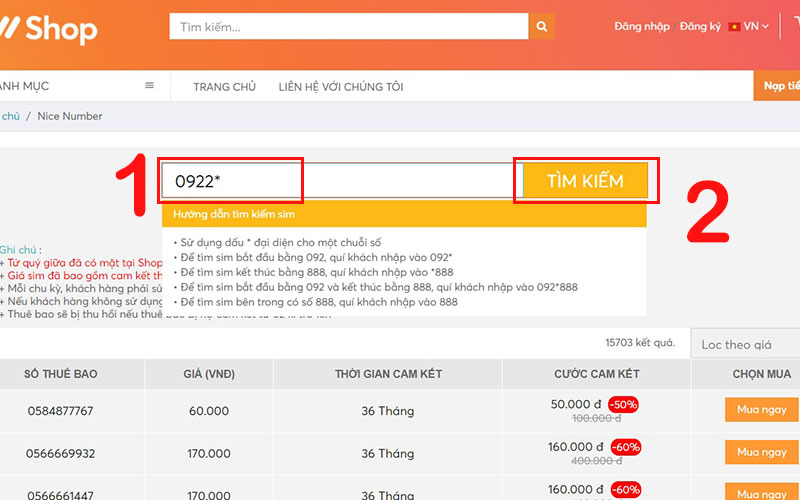Screen dimensions: 800x500
Task: Click the yellow TÌM KIẾM button
Action: (585, 181)
